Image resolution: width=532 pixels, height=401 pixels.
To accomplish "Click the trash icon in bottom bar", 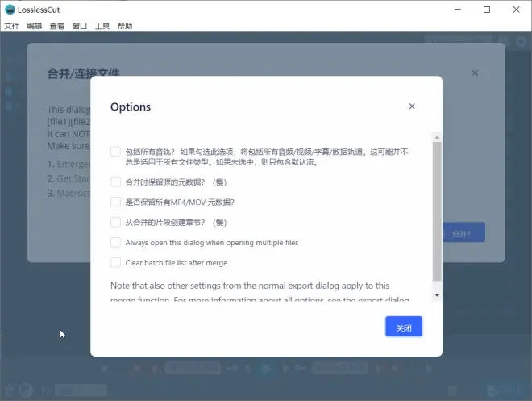I will 452,391.
